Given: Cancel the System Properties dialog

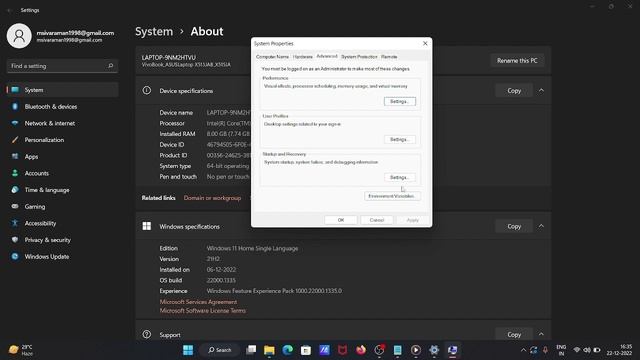Looking at the screenshot, I should coord(377,220).
